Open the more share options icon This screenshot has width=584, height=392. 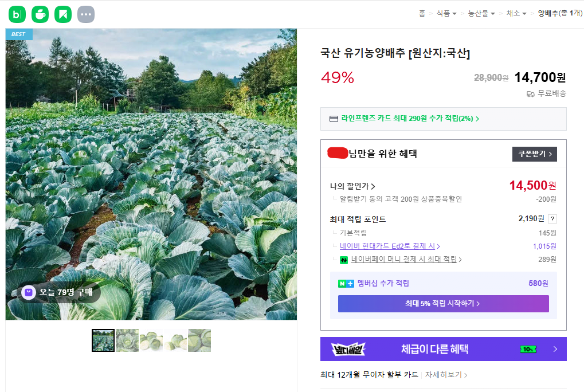[x=86, y=14]
